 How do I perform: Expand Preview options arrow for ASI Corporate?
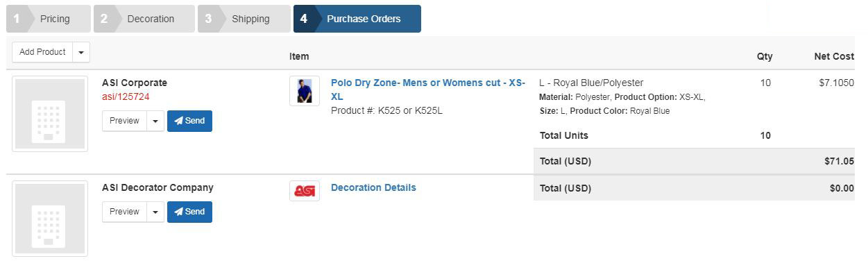(x=155, y=121)
